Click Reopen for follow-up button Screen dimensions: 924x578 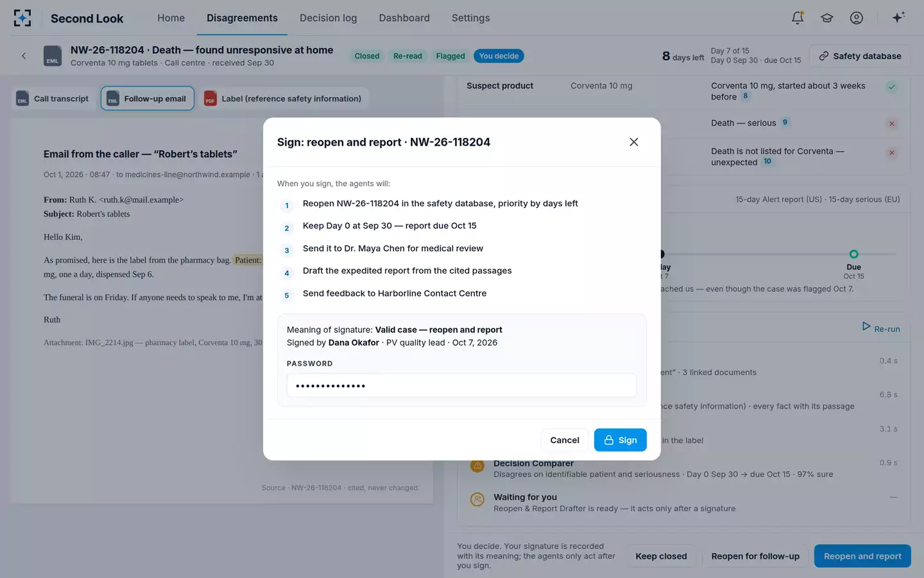pyautogui.click(x=755, y=556)
